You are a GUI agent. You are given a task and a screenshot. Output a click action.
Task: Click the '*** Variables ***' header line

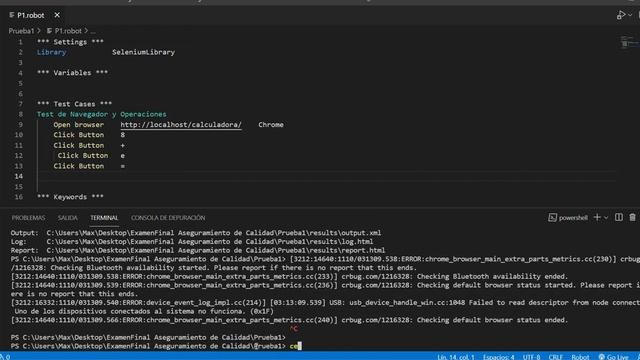[x=72, y=73]
